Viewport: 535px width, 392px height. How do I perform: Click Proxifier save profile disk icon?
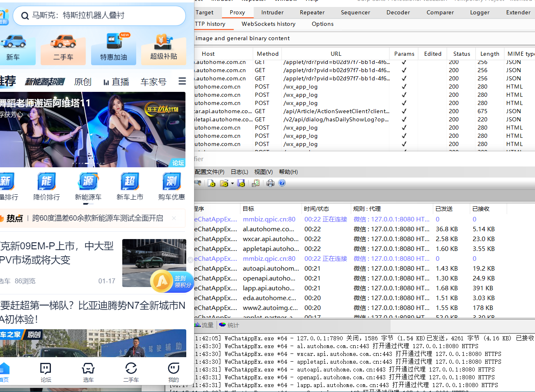(x=241, y=183)
